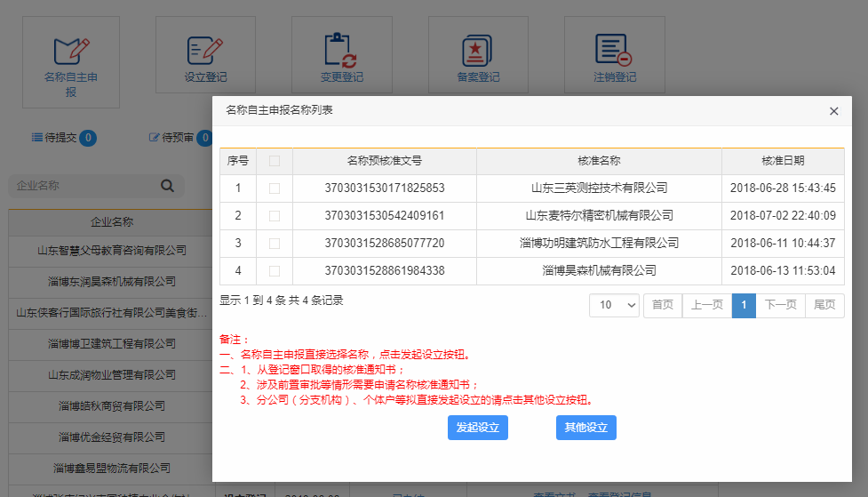This screenshot has height=497, width=868.
Task: Check the row for 淄博昊森机械有限公司
Action: coord(274,271)
